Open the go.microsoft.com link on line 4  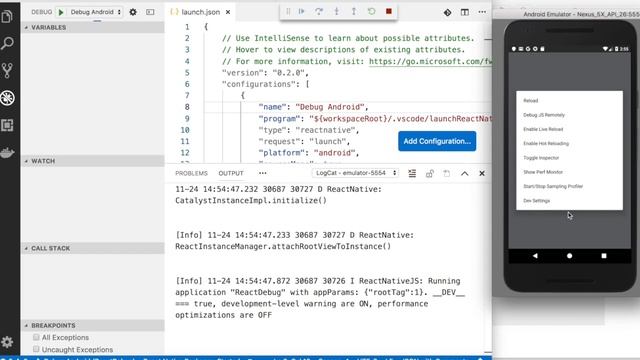[x=430, y=61]
